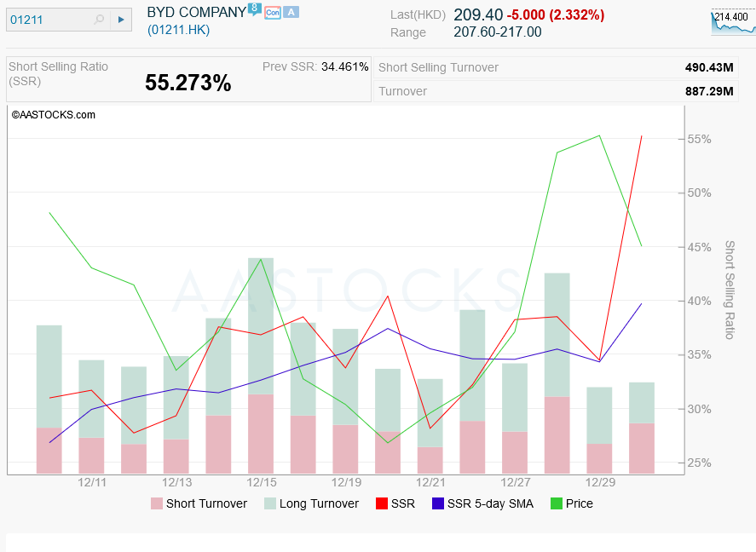Click the play arrow beside the stock code field
Viewport: 756px width, 552px height.
(121, 20)
